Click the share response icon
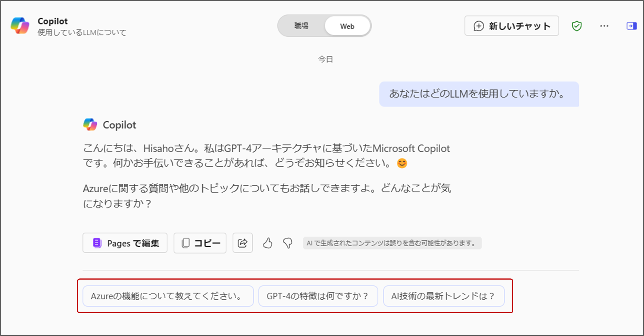The height and width of the screenshot is (336, 644). (243, 243)
